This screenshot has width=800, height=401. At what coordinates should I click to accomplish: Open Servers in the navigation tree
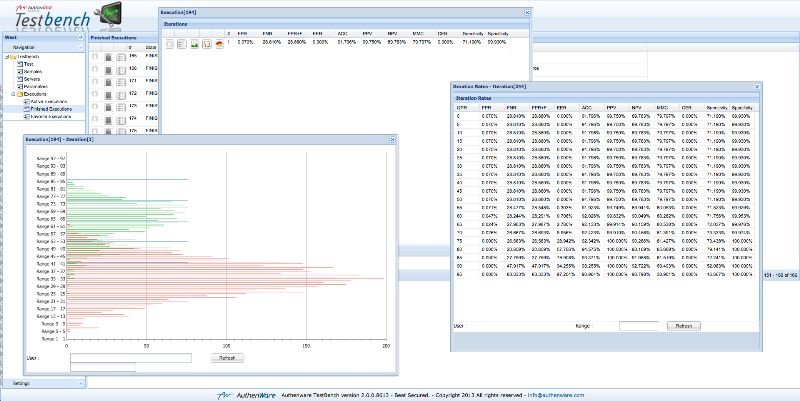click(x=32, y=79)
